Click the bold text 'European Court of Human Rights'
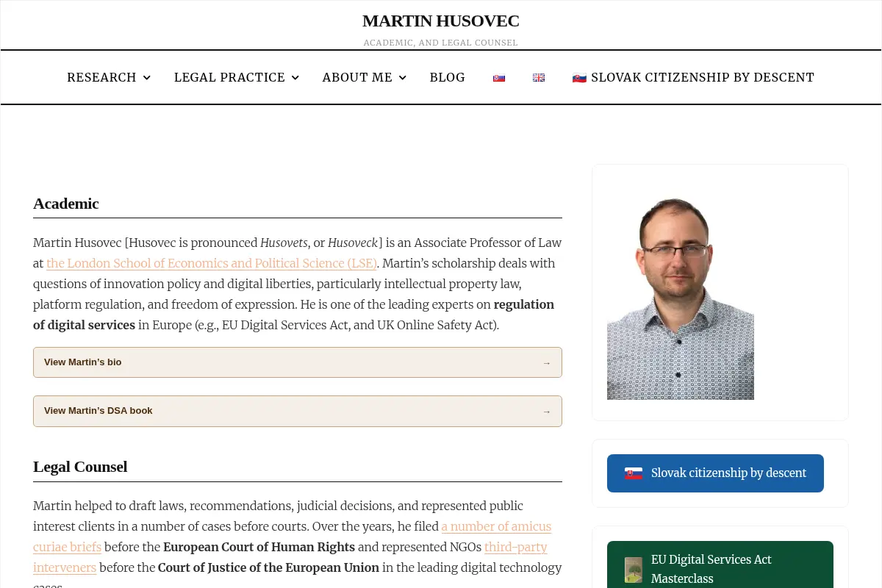Viewport: 882px width, 588px height. [x=259, y=547]
